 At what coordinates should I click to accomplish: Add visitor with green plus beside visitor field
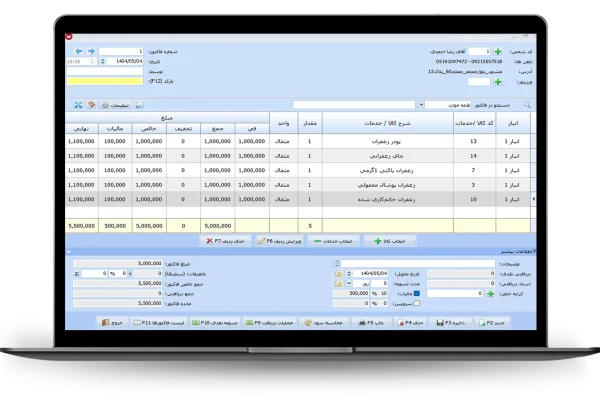point(498,82)
